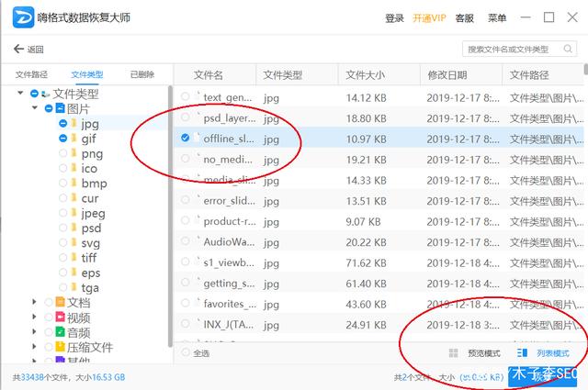Viewport: 588px width, 390px height.
Task: Click the app logo icon in title bar
Action: [23, 17]
